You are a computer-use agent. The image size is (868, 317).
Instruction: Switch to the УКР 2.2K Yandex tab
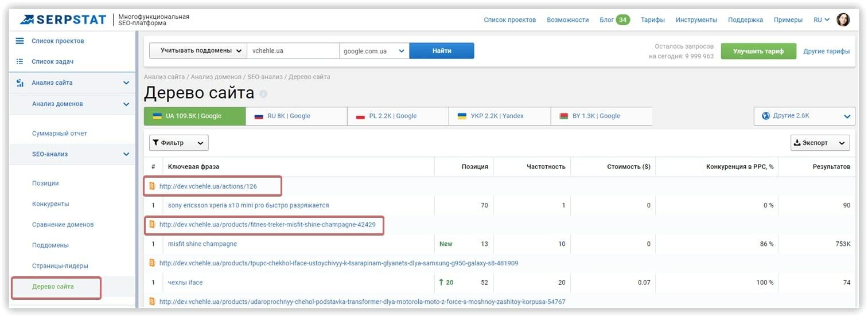click(499, 116)
